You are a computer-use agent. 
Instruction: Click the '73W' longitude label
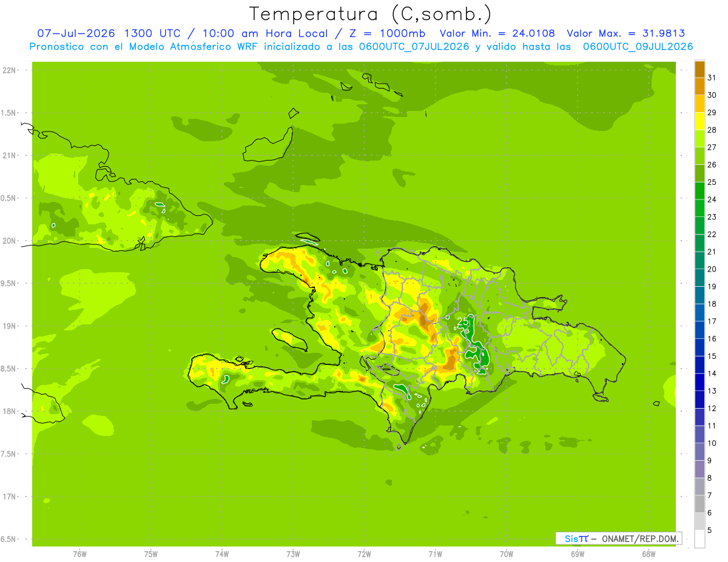pyautogui.click(x=293, y=554)
